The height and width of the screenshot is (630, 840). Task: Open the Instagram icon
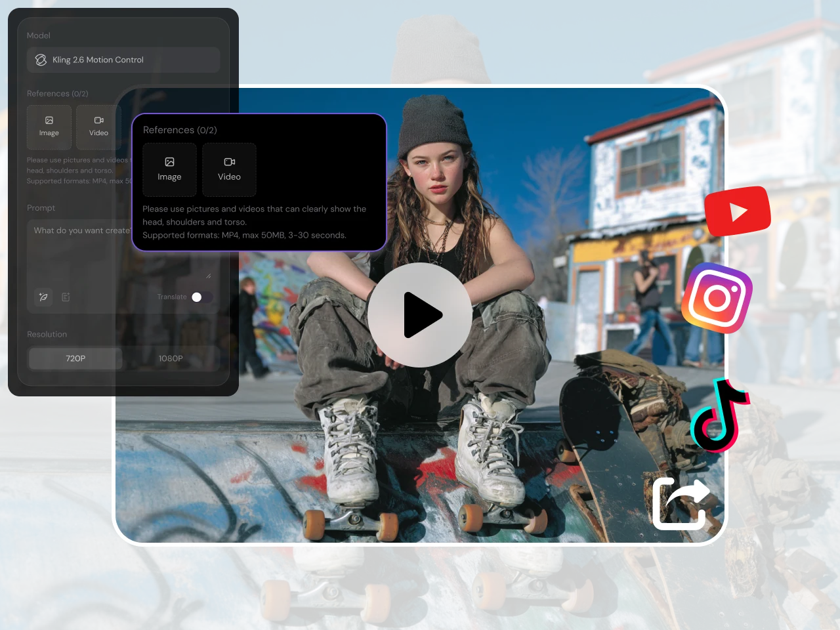[x=717, y=299]
